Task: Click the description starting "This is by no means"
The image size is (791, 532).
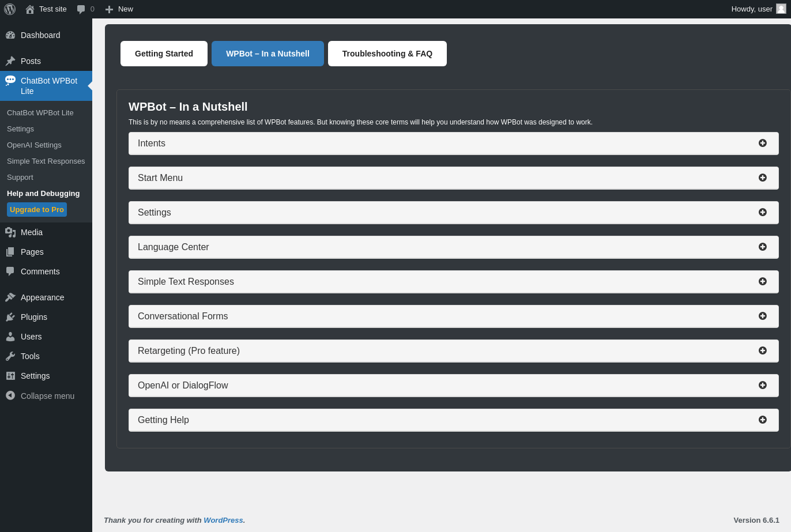Action: pos(360,122)
